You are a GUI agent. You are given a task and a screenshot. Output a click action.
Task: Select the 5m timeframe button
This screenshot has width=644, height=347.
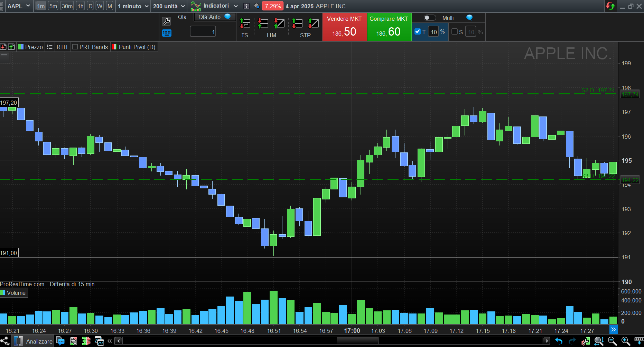tap(53, 6)
